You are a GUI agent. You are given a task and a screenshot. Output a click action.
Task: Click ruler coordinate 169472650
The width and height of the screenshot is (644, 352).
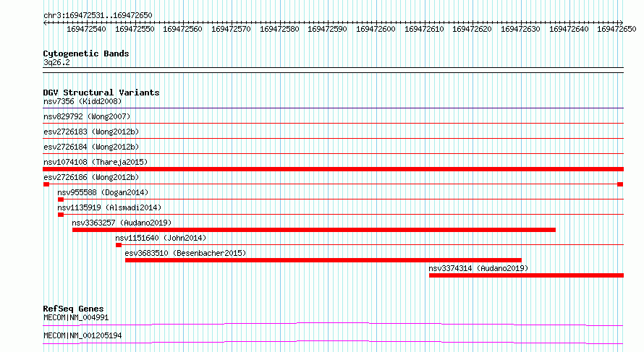(x=617, y=29)
